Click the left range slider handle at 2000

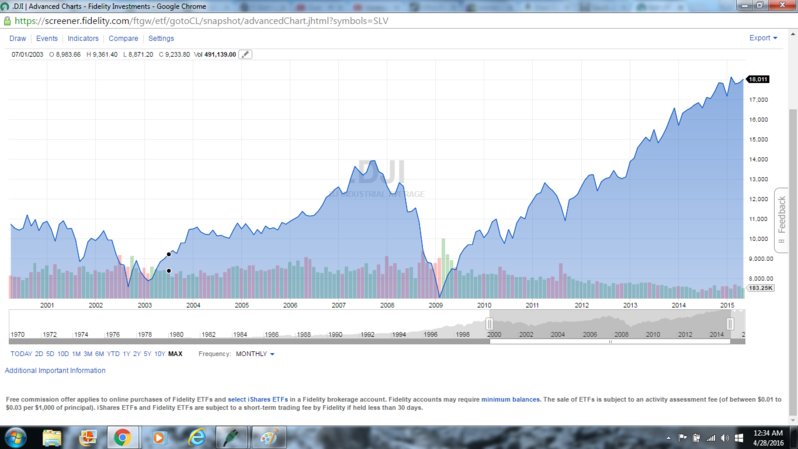(489, 324)
